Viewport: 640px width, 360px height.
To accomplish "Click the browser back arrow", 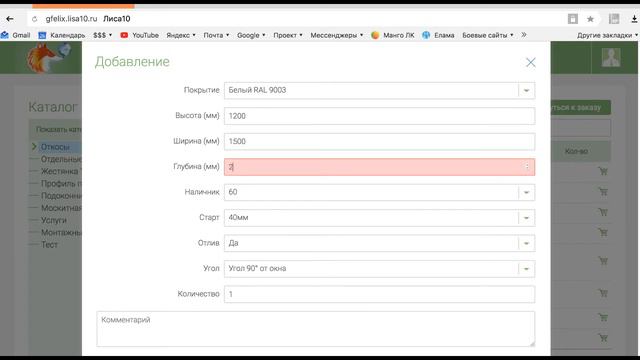I will (x=10, y=19).
